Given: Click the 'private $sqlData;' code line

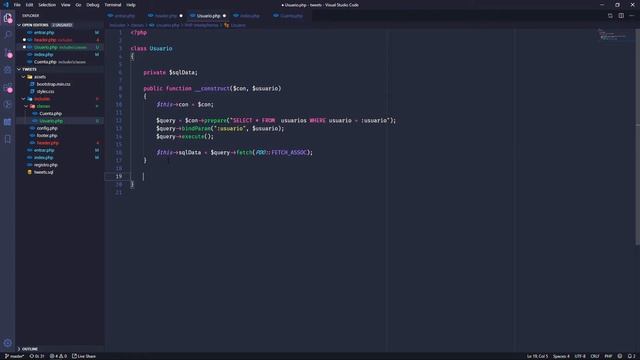Looking at the screenshot, I should 170,72.
